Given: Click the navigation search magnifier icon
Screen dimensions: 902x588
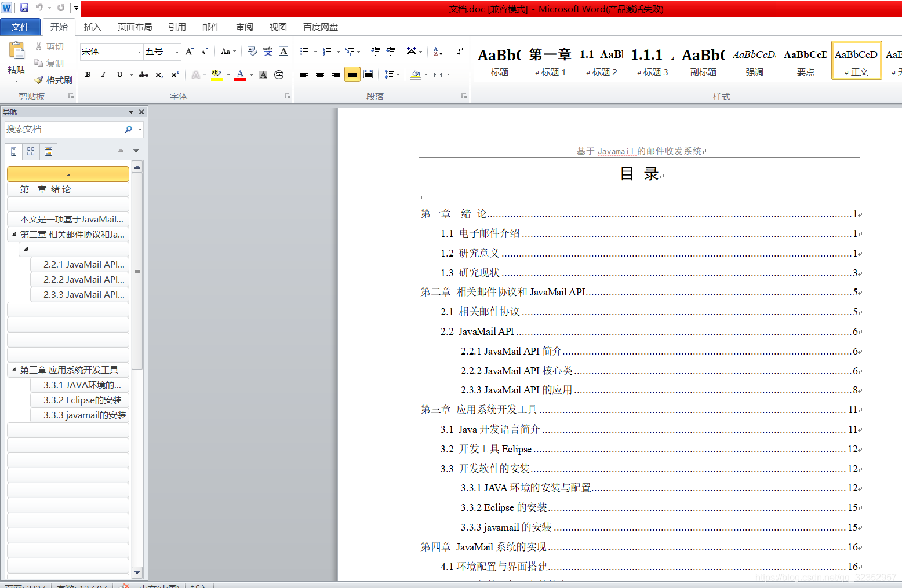Looking at the screenshot, I should point(129,129).
